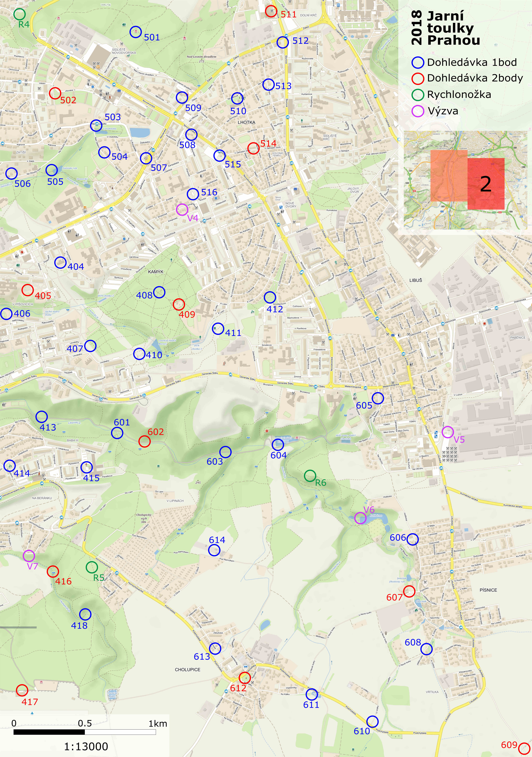Select the green circle marker R6
The width and height of the screenshot is (532, 757).
click(x=310, y=476)
